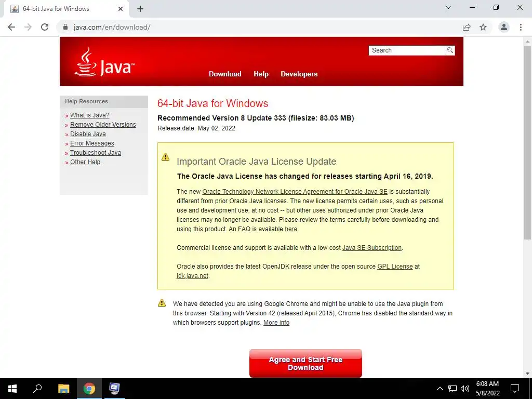Click the browser forward arrow
This screenshot has width=532, height=399.
(x=28, y=27)
